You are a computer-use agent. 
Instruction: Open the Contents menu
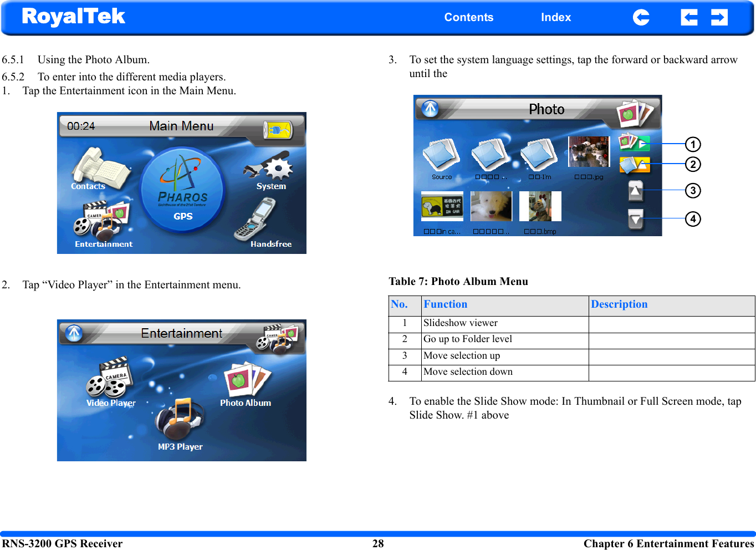pos(469,17)
